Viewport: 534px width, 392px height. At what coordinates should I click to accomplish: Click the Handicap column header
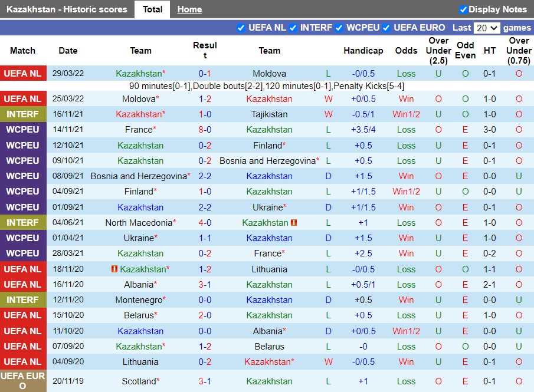(x=363, y=51)
